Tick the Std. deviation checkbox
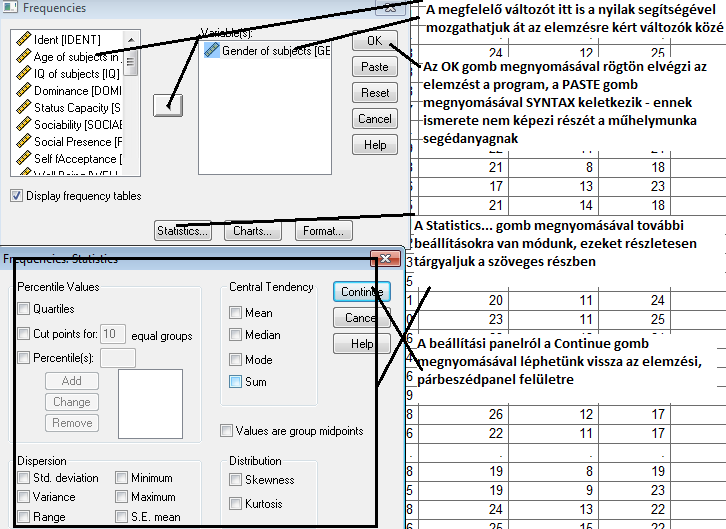Screen dimensions: 726x529 coord(24,478)
